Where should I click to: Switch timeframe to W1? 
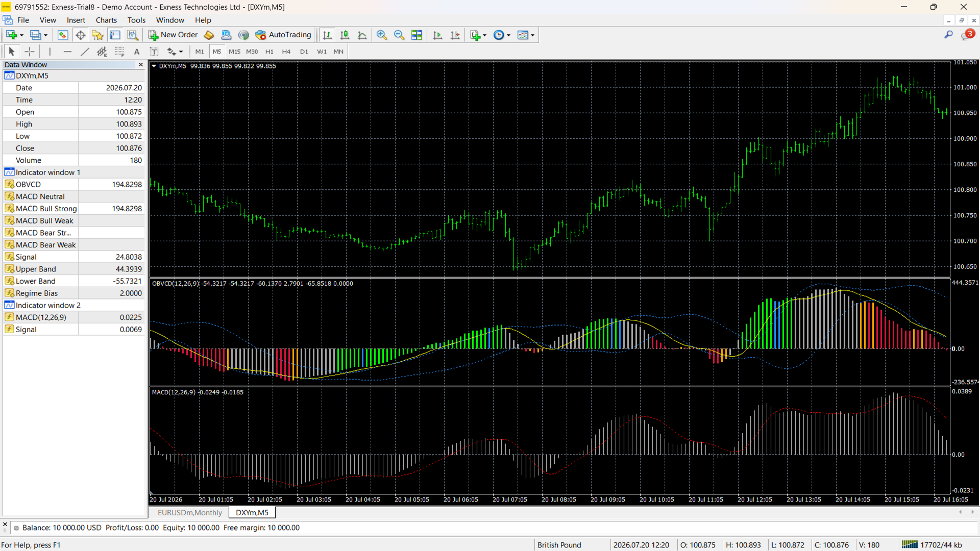(x=322, y=52)
